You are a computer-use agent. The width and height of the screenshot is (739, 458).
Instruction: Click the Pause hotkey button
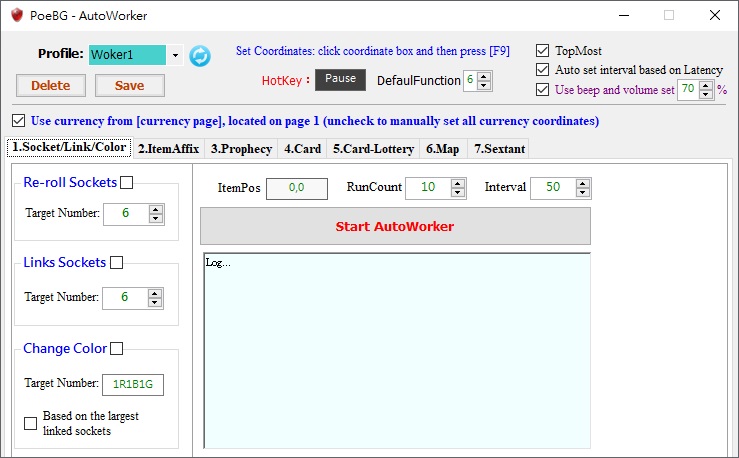[340, 79]
